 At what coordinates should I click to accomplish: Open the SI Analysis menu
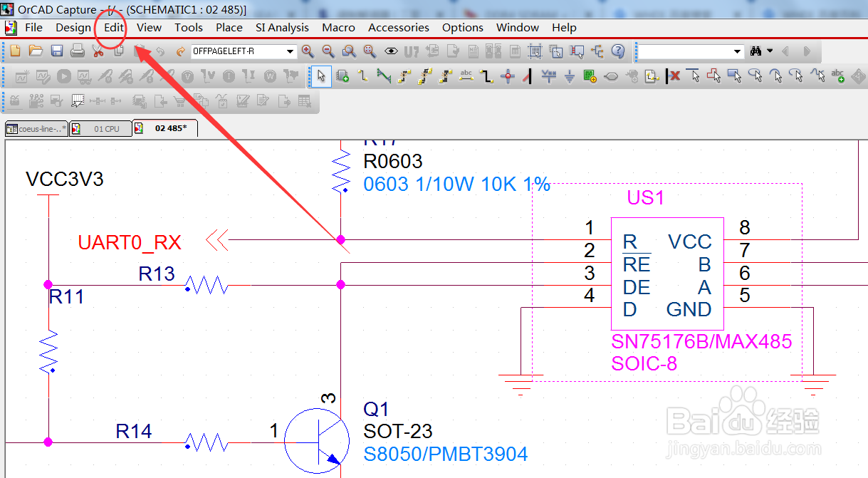point(282,27)
